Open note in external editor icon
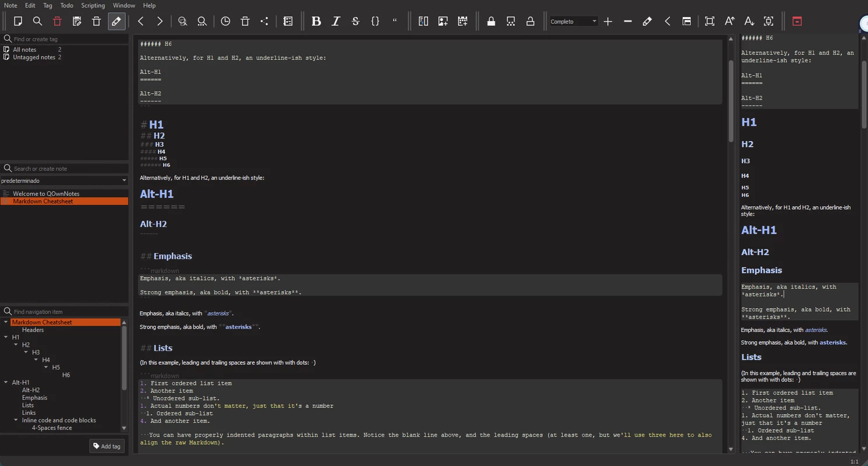Viewport: 868px width, 466px height. 77,22
